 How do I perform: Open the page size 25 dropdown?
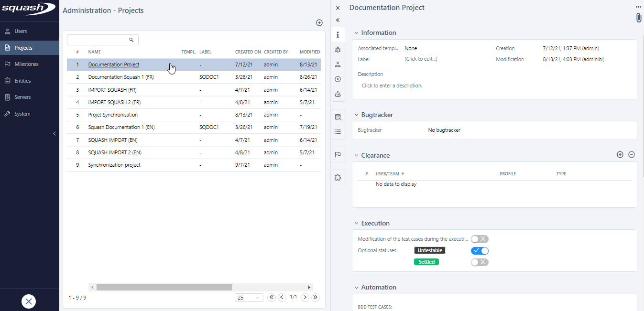pos(249,297)
